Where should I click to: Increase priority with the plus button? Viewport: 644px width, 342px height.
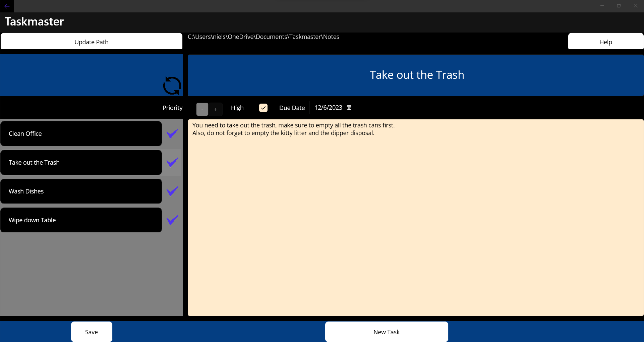click(x=216, y=110)
